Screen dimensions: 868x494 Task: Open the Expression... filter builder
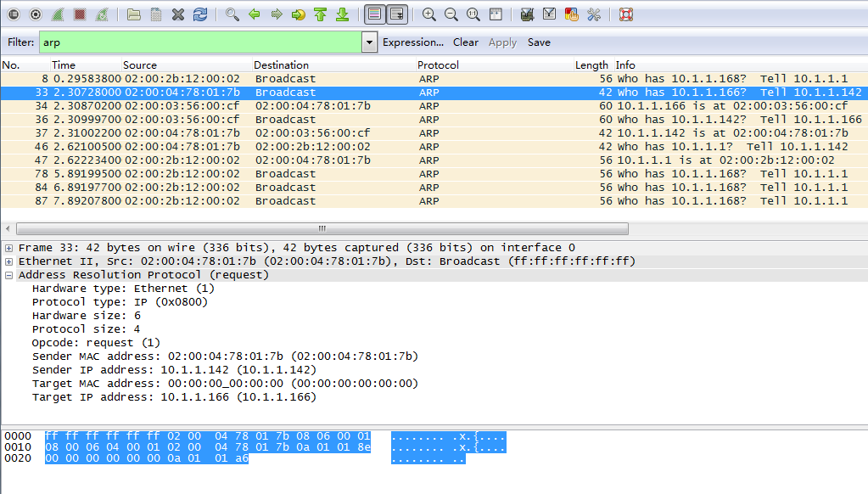(413, 42)
